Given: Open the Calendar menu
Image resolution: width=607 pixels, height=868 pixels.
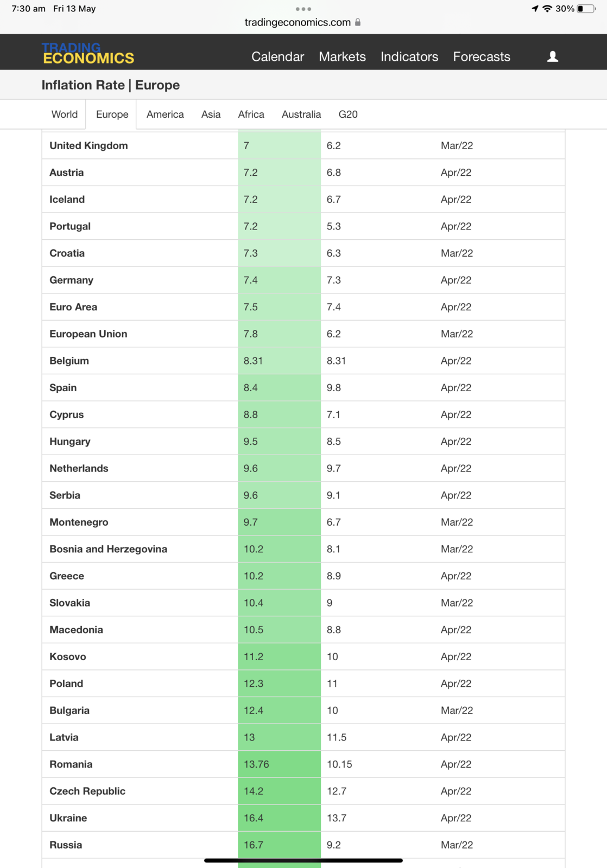Looking at the screenshot, I should [x=277, y=56].
